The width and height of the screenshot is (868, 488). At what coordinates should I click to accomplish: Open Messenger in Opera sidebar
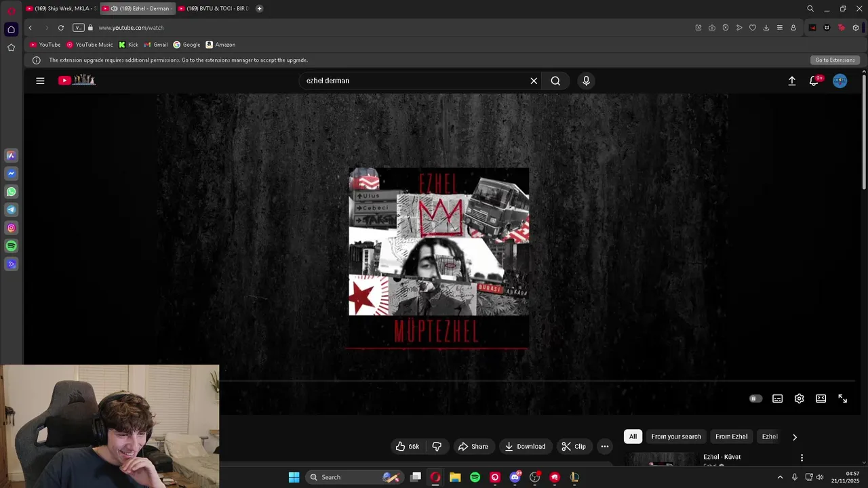point(11,174)
